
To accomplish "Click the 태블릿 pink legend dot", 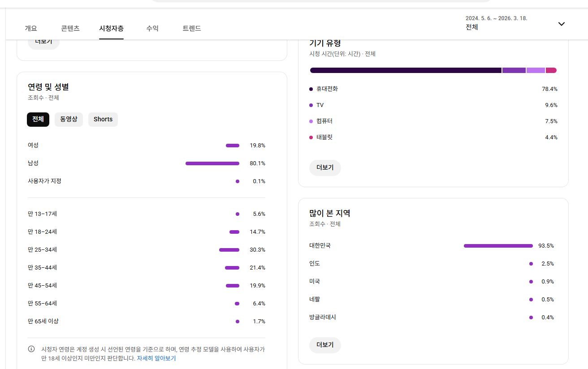I will (311, 137).
